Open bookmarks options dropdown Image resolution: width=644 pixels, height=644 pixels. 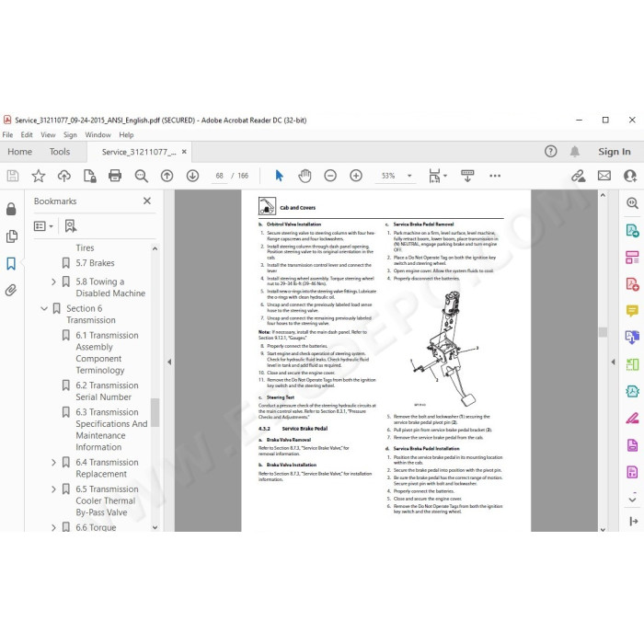tap(43, 226)
